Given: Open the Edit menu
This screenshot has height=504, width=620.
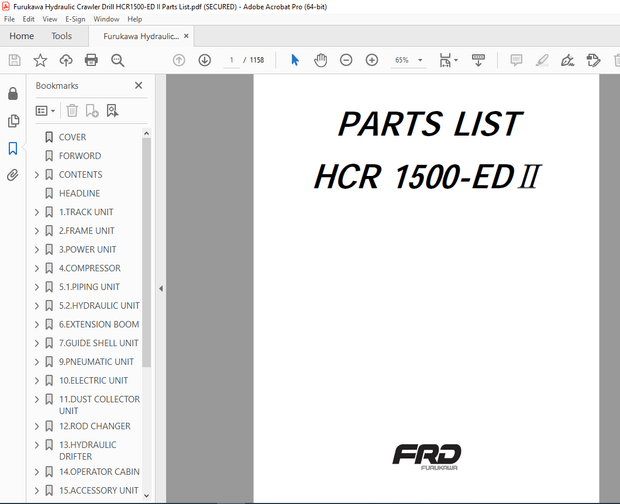Looking at the screenshot, I should [28, 19].
